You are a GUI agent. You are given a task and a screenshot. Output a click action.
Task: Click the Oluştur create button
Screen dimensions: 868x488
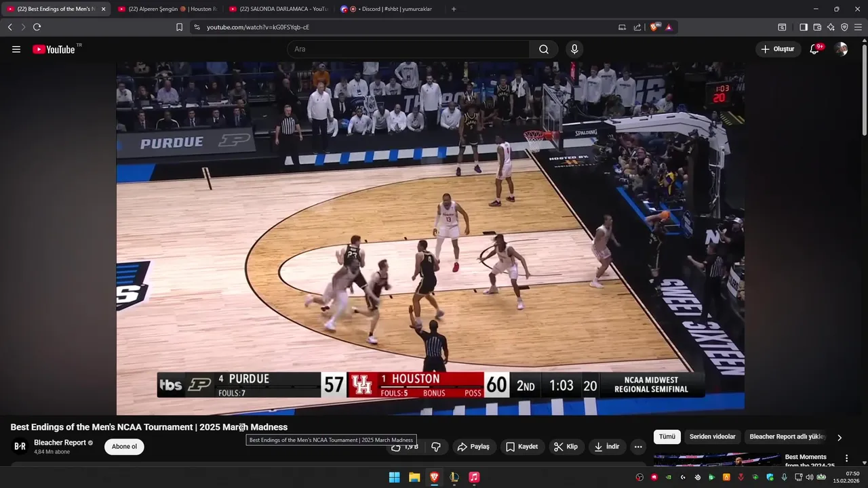(x=778, y=49)
